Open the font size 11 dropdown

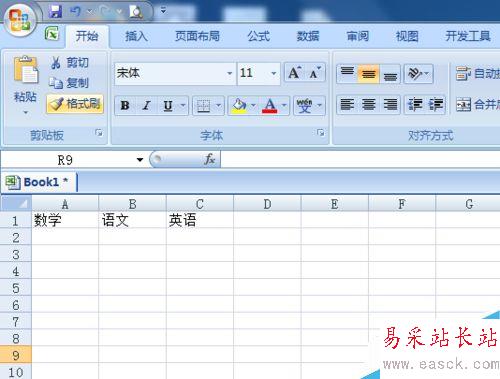click(273, 73)
